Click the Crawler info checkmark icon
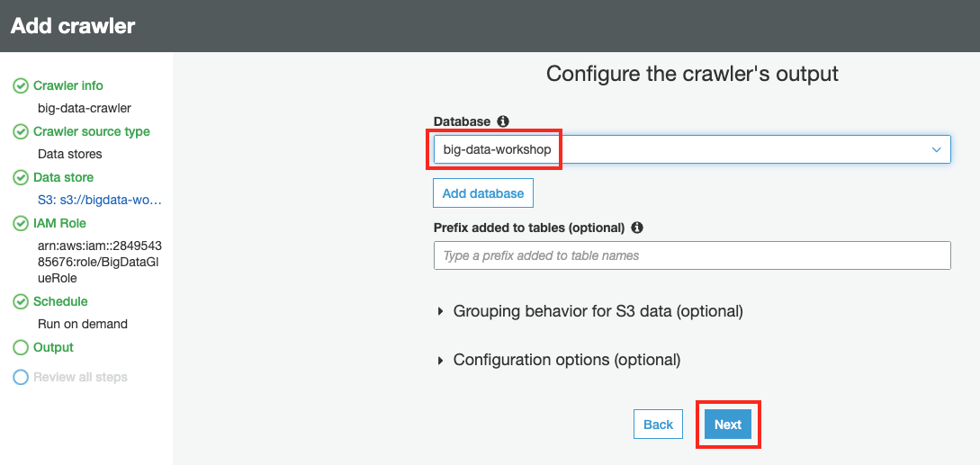Viewport: 980px width, 465px height. [x=21, y=86]
